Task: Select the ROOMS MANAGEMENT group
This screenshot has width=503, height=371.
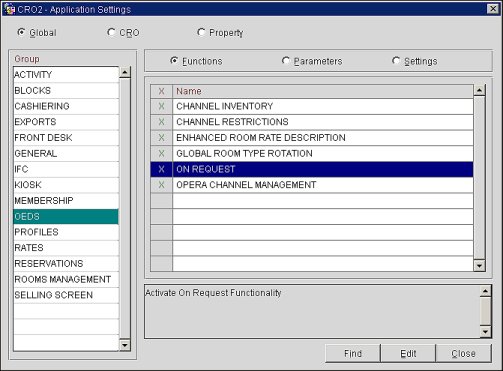Action: click(x=66, y=279)
